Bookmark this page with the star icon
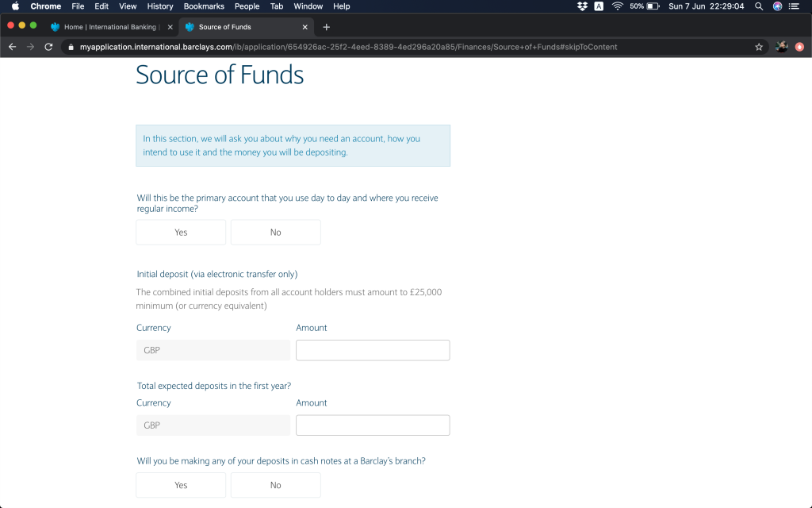 pos(759,47)
